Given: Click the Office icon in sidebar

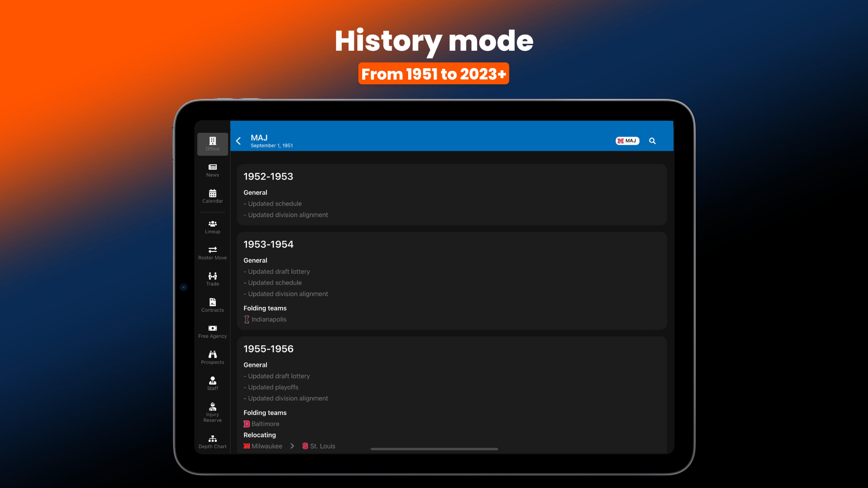Looking at the screenshot, I should [212, 144].
